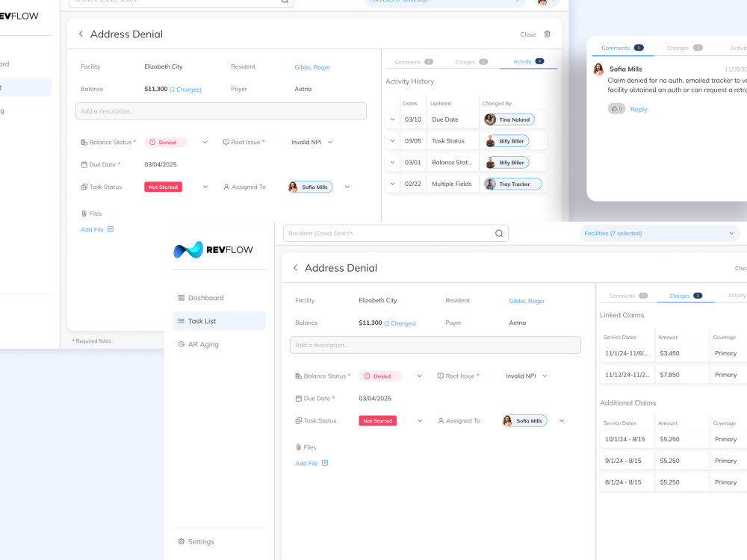Click Billy Biller chip in 03/01 row

507,162
